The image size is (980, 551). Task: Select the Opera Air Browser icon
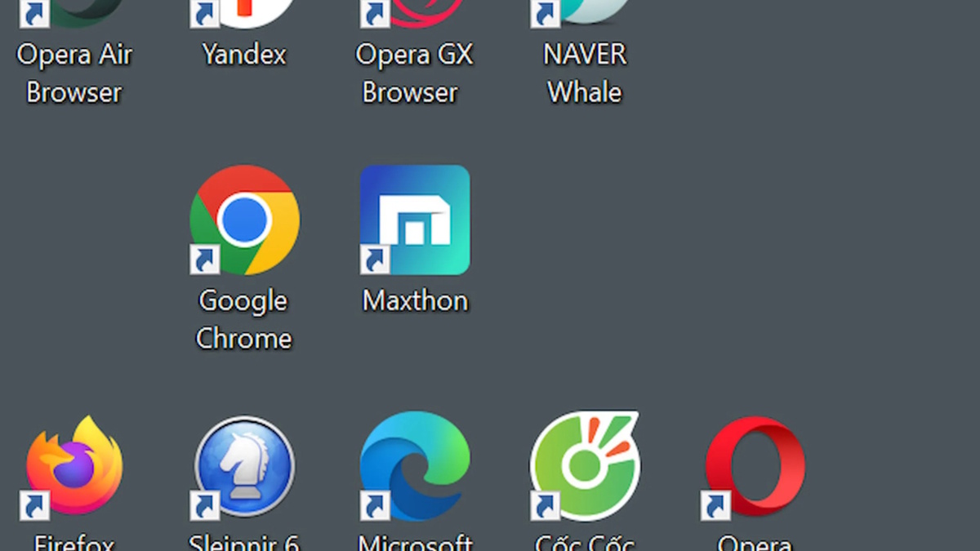click(73, 14)
